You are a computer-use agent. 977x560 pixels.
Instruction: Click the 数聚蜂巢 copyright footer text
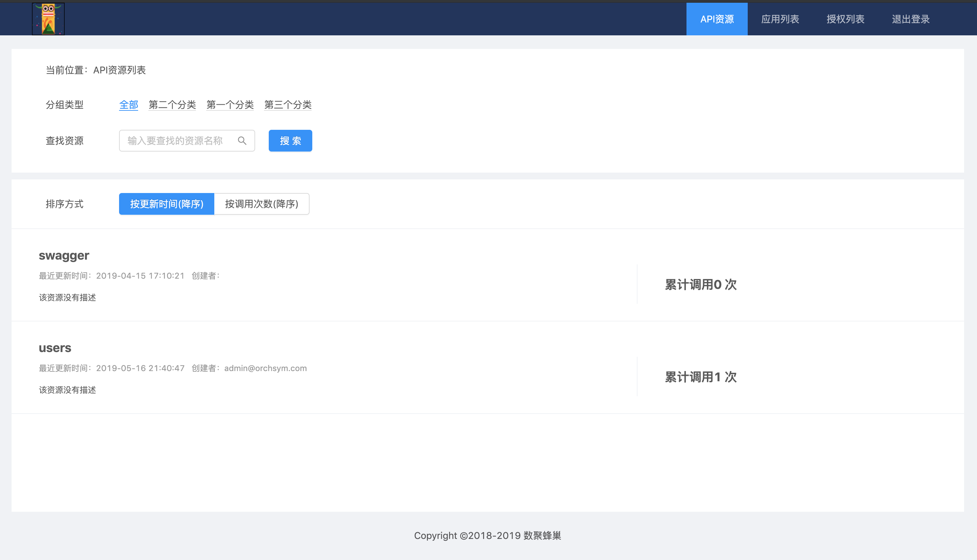(487, 536)
